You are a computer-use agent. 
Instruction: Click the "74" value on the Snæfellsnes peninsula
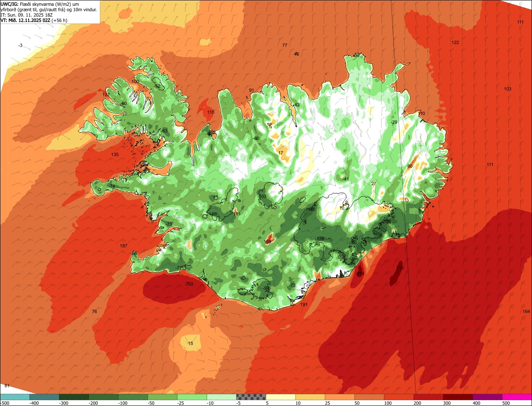(x=112, y=186)
